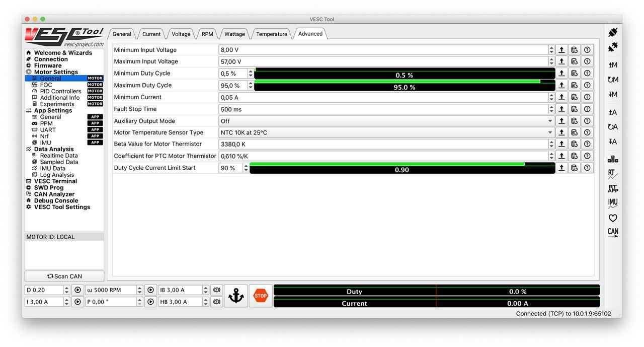644x347 pixels.
Task: Click help icon for Minimum Input Voltage
Action: (587, 50)
